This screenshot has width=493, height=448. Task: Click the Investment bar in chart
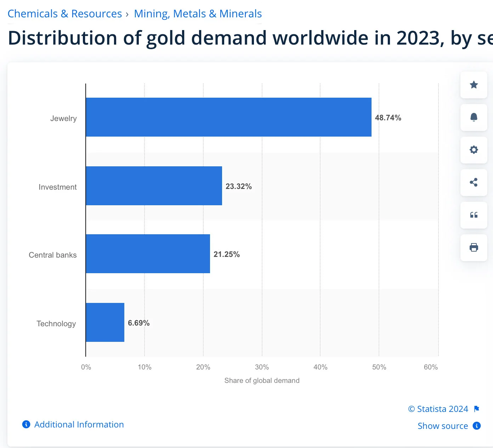(154, 186)
